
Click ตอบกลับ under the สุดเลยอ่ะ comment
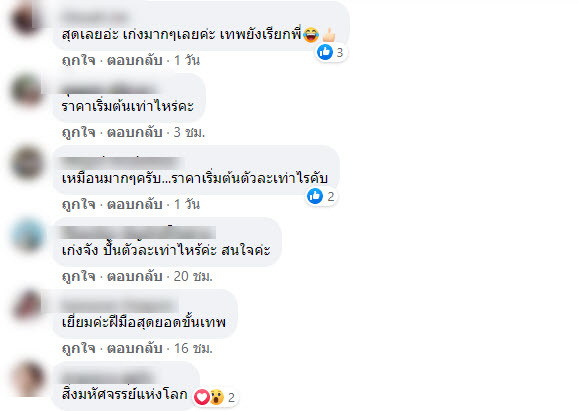pos(135,60)
